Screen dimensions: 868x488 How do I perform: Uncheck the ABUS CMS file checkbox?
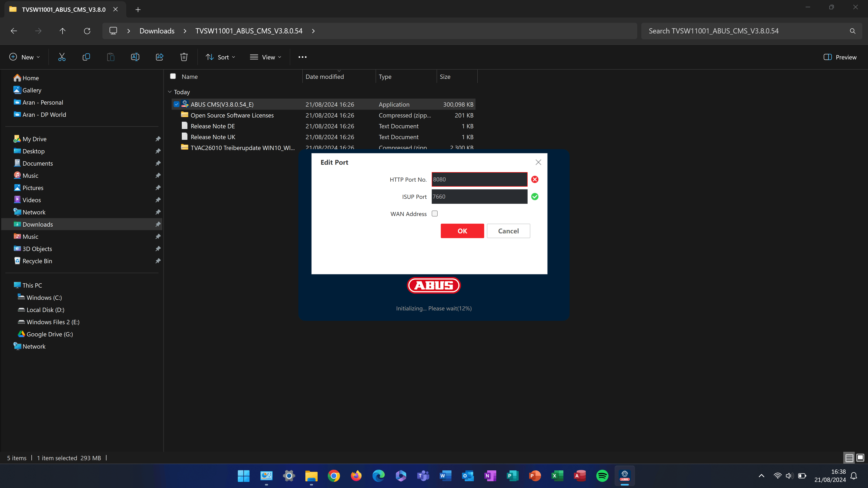(x=176, y=104)
